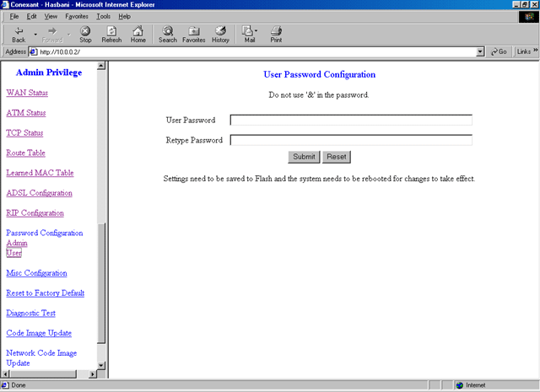
Task: Open the Diagnostic Test link
Action: click(x=30, y=313)
